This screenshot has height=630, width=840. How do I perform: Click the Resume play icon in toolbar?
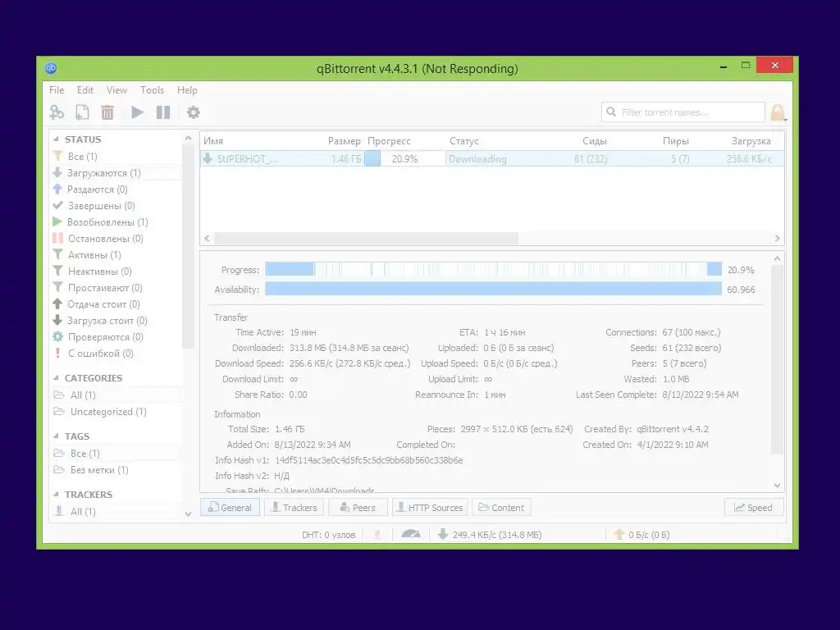[x=137, y=112]
